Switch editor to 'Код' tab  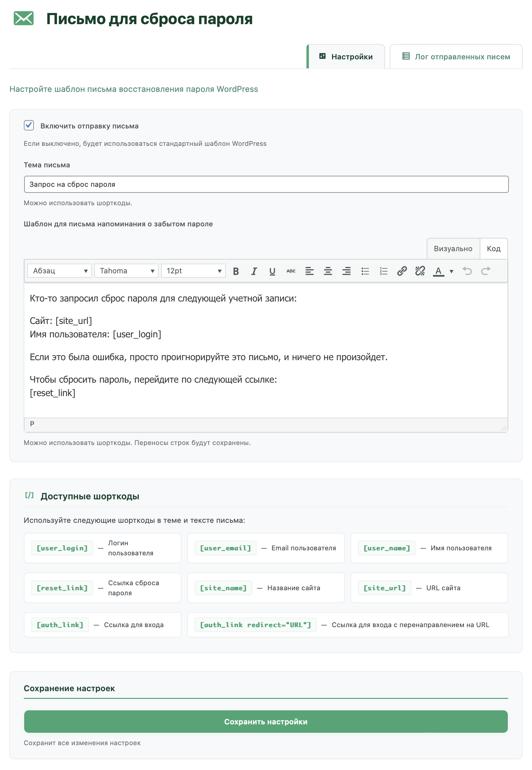click(493, 249)
